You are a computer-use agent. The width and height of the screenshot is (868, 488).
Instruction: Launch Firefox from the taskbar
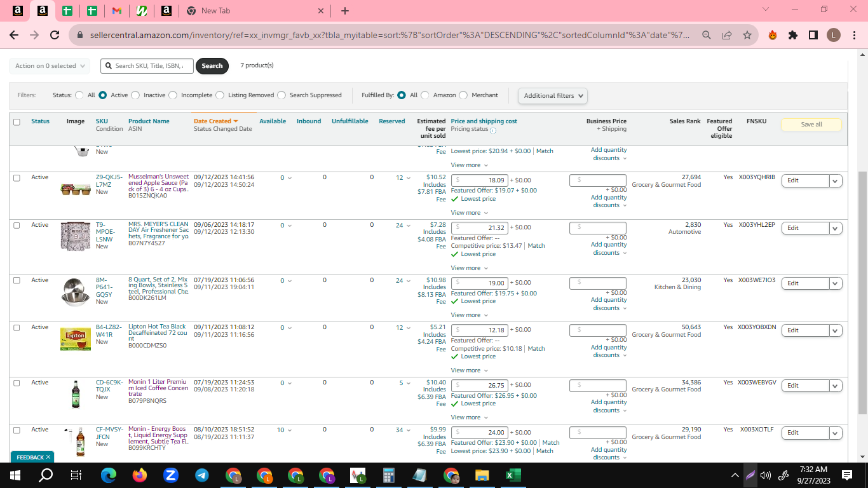140,475
